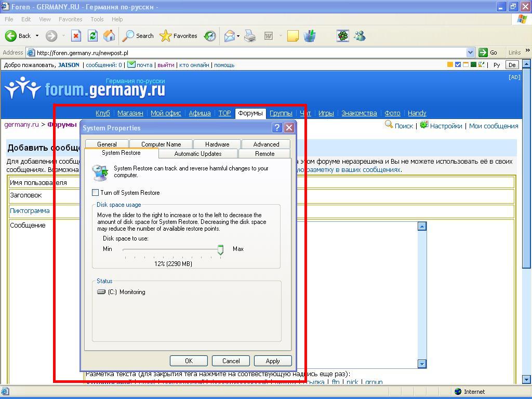532x399 pixels.
Task: Switch to the Hardware tab
Action: pyautogui.click(x=217, y=144)
